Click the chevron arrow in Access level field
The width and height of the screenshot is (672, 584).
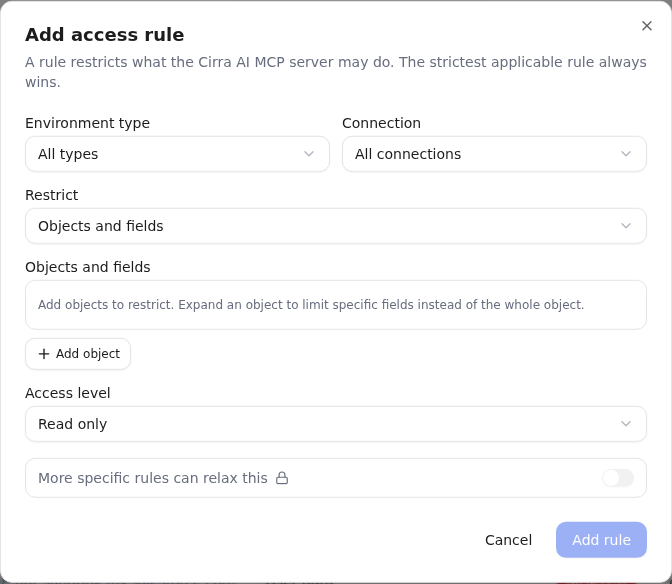626,424
